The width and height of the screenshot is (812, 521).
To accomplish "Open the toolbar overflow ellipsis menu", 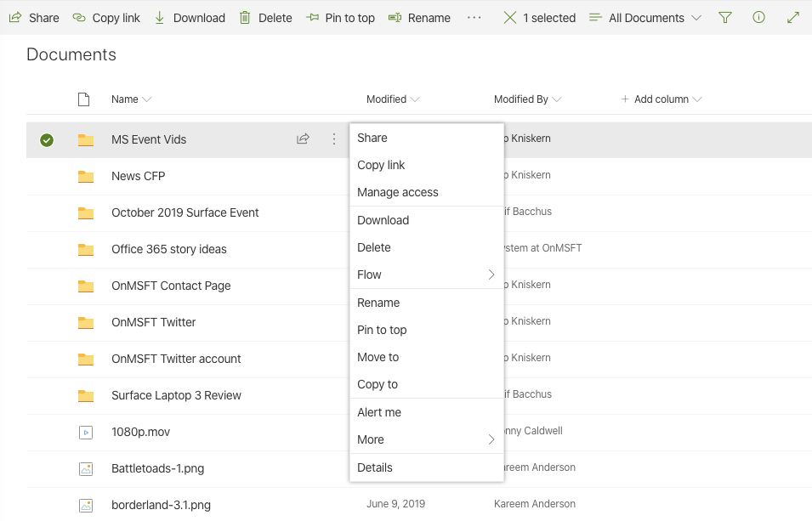I will click(474, 18).
